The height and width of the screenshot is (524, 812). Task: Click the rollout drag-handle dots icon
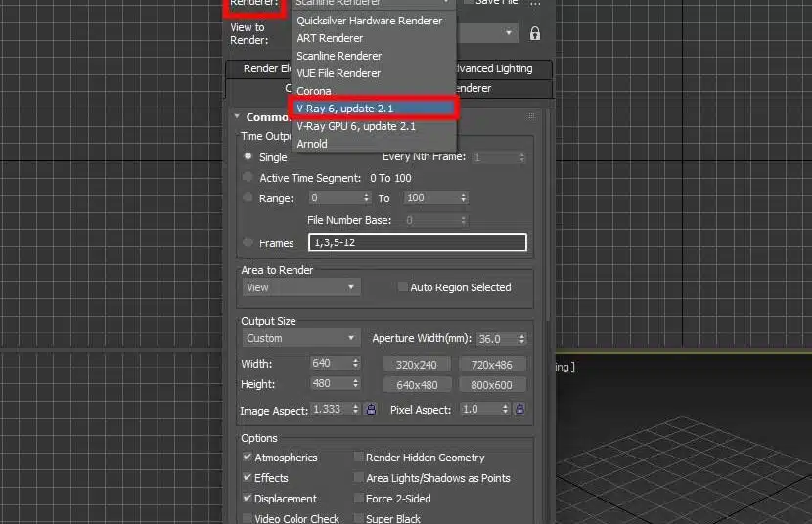pyautogui.click(x=531, y=116)
